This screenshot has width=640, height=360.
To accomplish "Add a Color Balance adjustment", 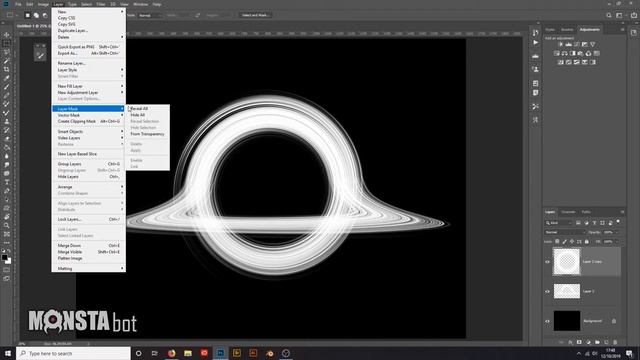I will click(x=564, y=53).
